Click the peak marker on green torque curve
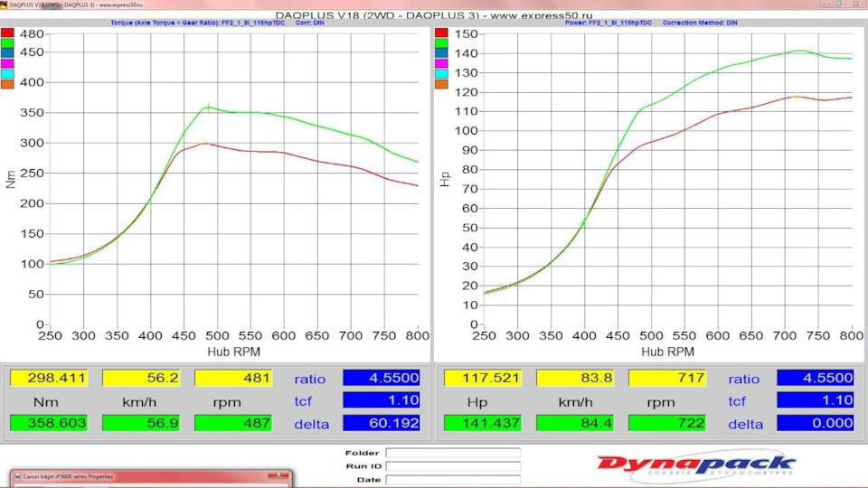This screenshot has height=488, width=868. pyautogui.click(x=208, y=108)
